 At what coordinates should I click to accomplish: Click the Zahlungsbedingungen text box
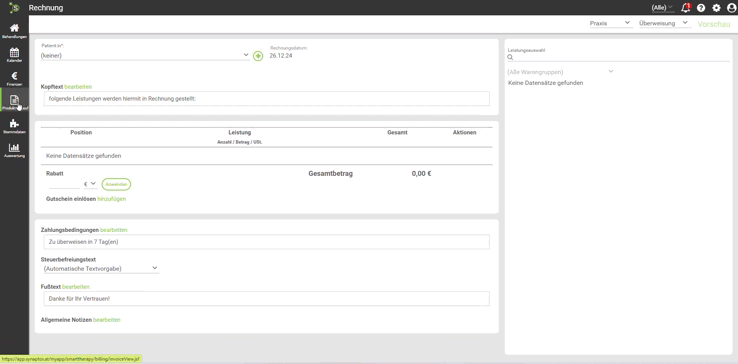click(266, 242)
